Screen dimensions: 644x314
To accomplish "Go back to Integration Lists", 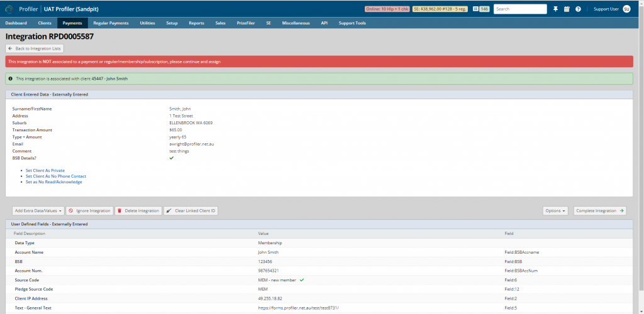I will (x=35, y=48).
